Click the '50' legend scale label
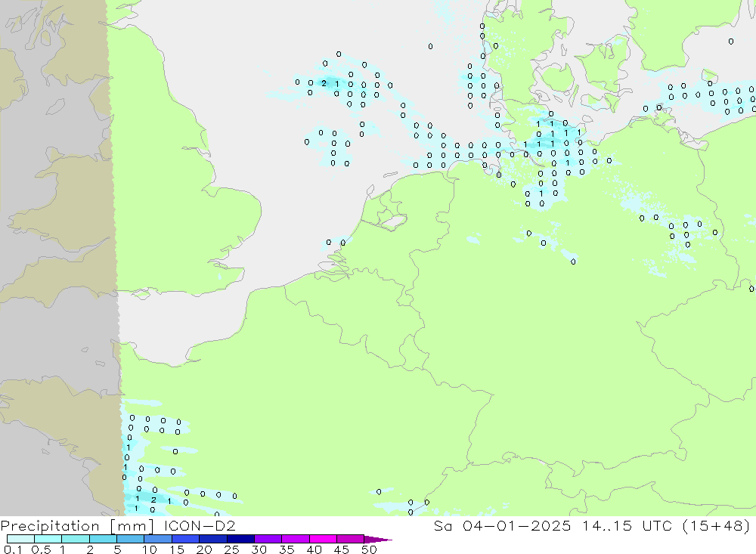The width and height of the screenshot is (756, 554). pos(369,549)
